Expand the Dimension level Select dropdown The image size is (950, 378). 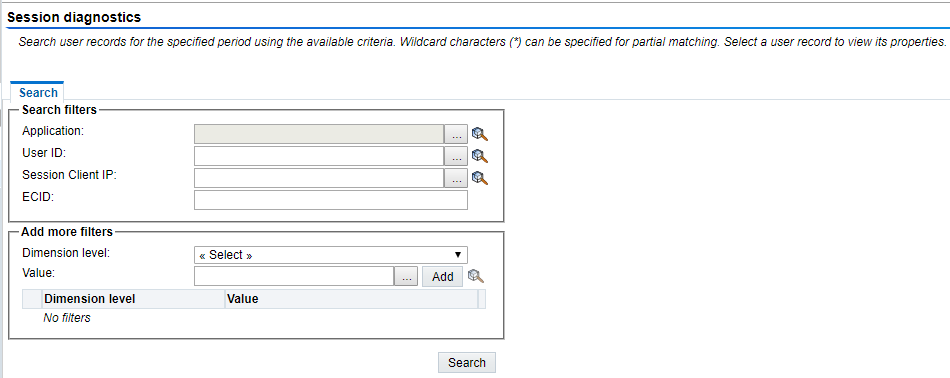(x=331, y=255)
